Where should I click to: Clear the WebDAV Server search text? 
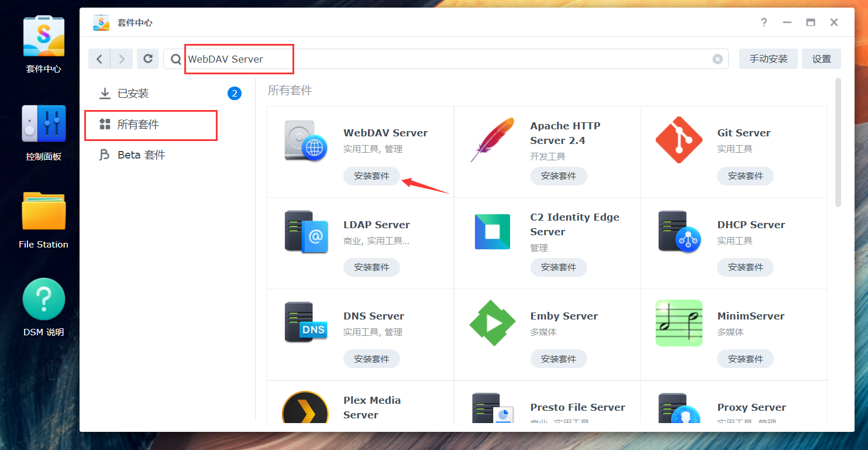(718, 59)
